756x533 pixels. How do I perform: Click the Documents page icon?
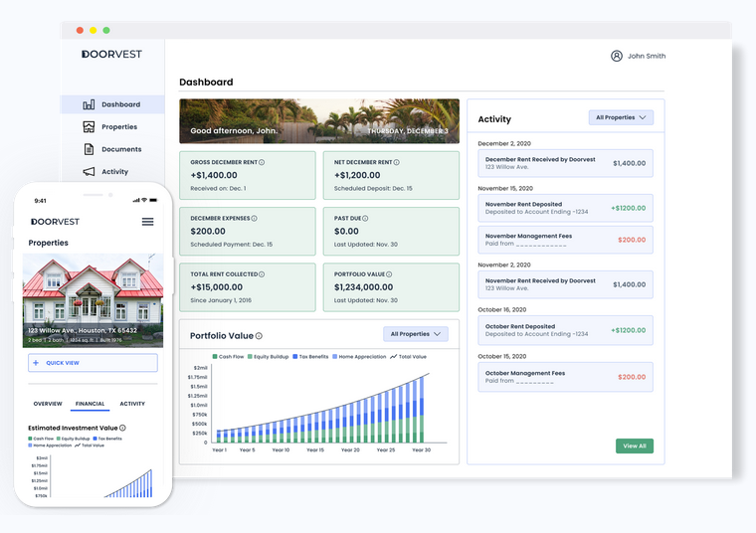(89, 149)
